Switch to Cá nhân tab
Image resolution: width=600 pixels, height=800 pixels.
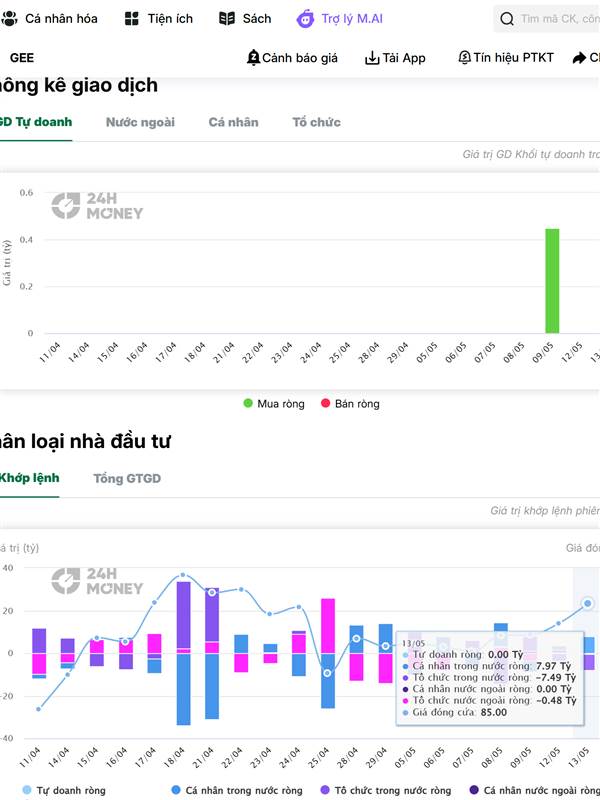233,122
